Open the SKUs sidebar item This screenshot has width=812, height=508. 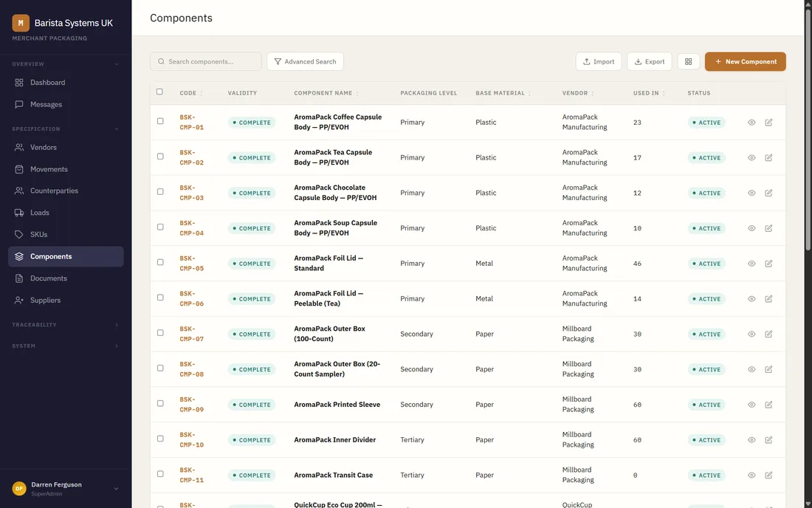pyautogui.click(x=66, y=235)
